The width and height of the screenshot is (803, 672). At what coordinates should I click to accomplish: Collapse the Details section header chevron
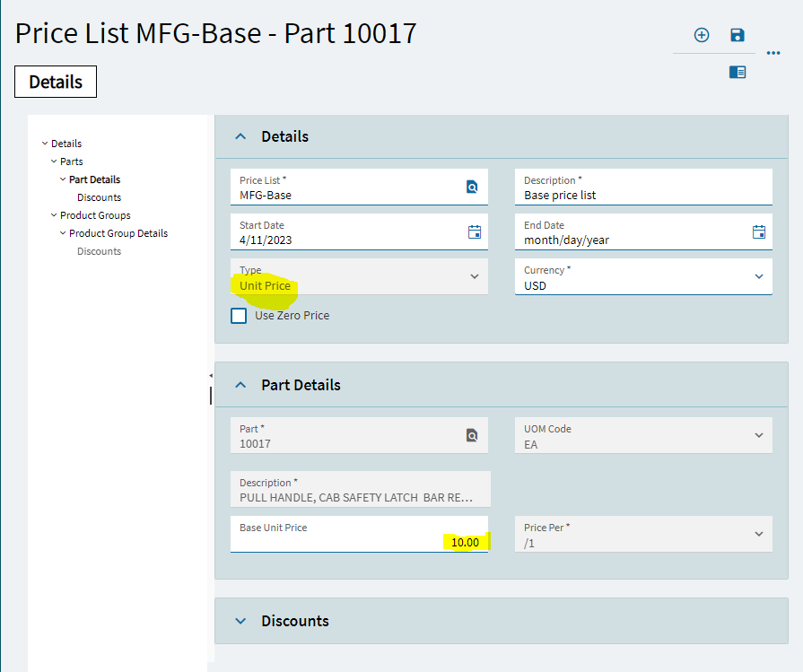240,136
